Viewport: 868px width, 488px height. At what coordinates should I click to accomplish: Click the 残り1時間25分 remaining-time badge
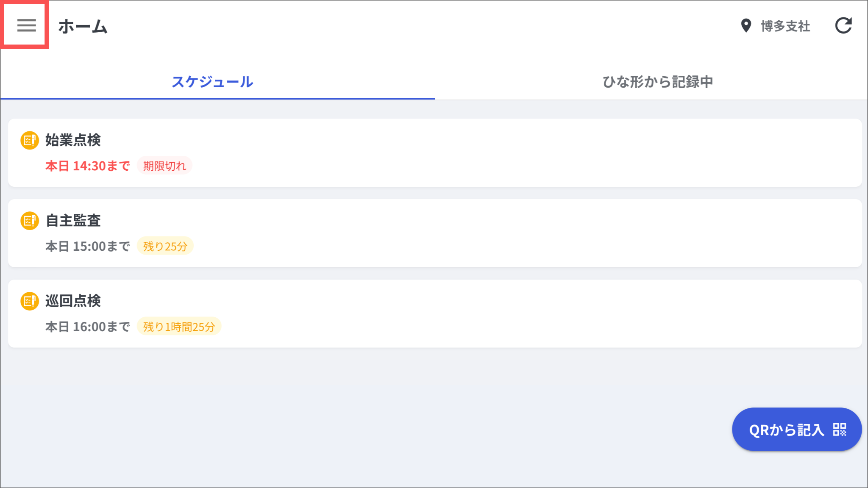pos(179,327)
